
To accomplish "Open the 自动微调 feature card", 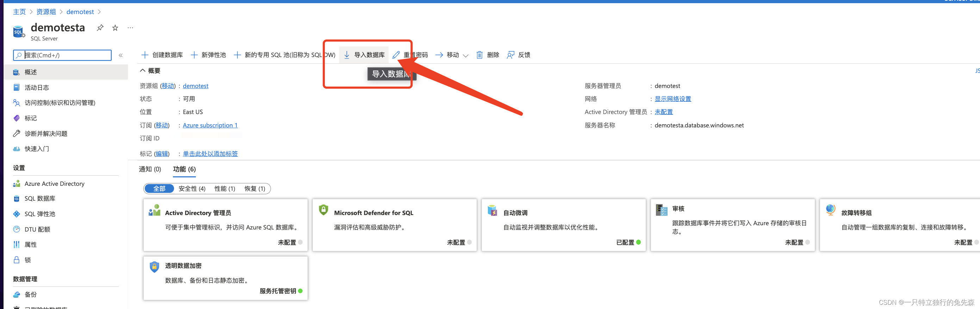I will [x=563, y=225].
